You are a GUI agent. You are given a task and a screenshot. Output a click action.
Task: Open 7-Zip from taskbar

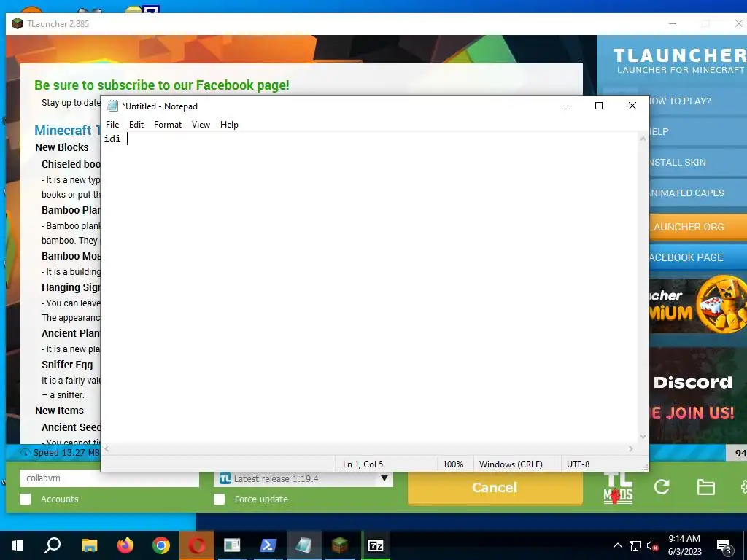(376, 545)
